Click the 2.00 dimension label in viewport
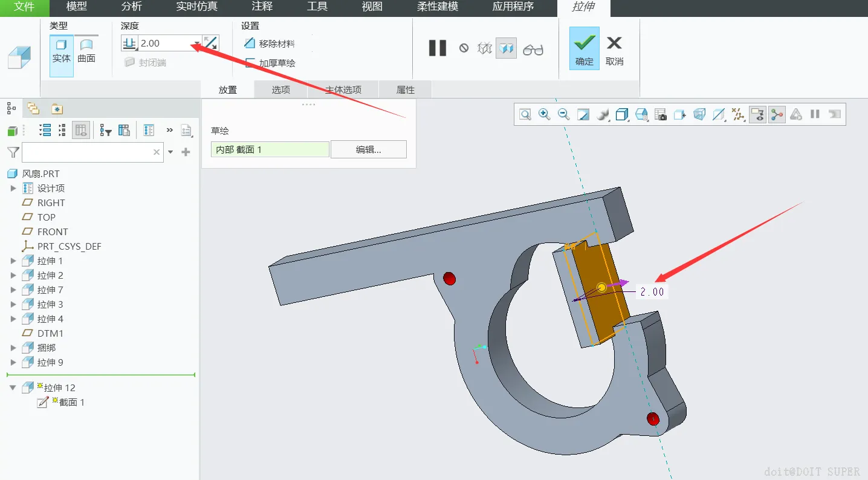Screen dimensions: 868x480 [x=652, y=291]
